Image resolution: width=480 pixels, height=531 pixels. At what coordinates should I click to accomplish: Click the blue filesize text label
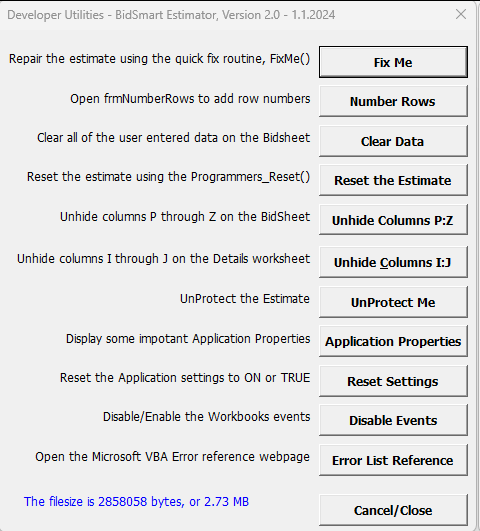pos(136,502)
